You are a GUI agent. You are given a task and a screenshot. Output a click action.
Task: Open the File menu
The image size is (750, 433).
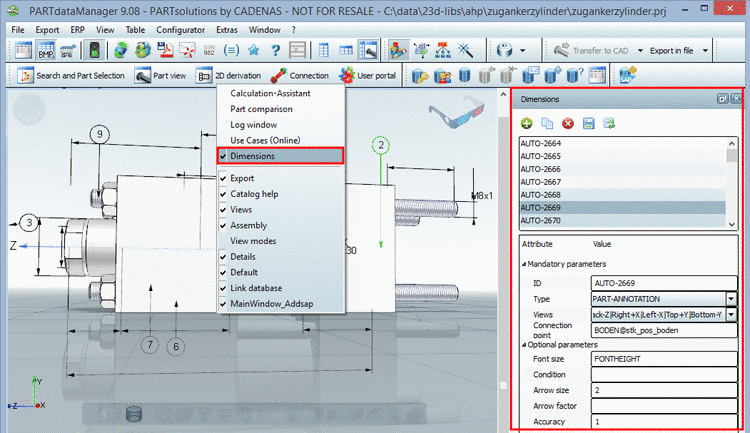[x=18, y=30]
